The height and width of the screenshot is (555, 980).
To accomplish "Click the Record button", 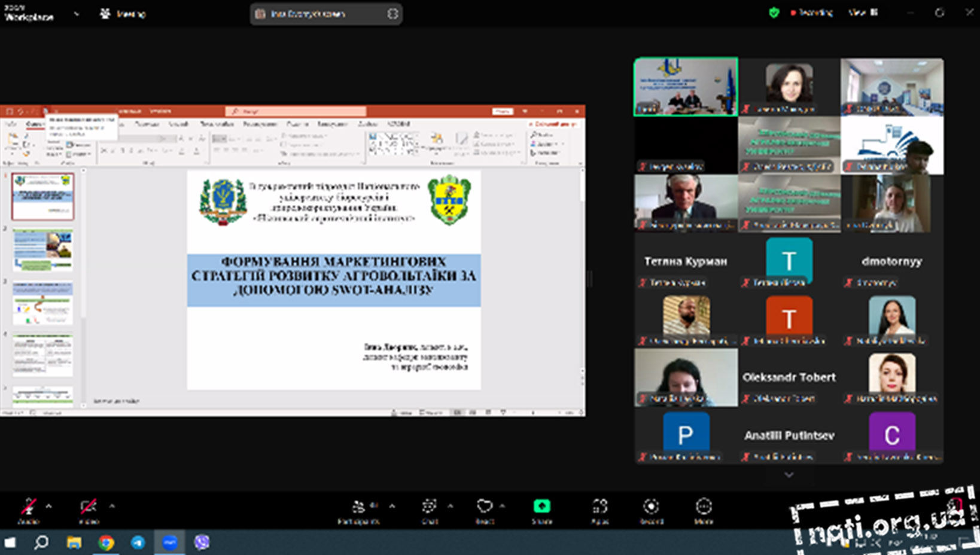I will 651,507.
